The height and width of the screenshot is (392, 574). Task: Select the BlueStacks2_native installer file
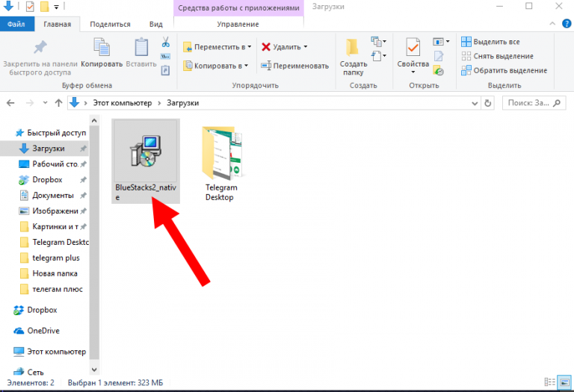pos(146,161)
